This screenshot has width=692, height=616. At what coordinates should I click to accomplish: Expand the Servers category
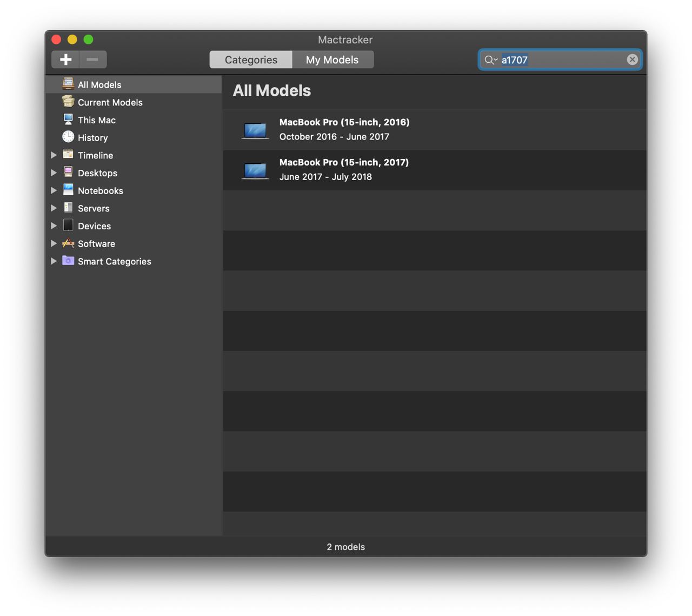[x=54, y=208]
